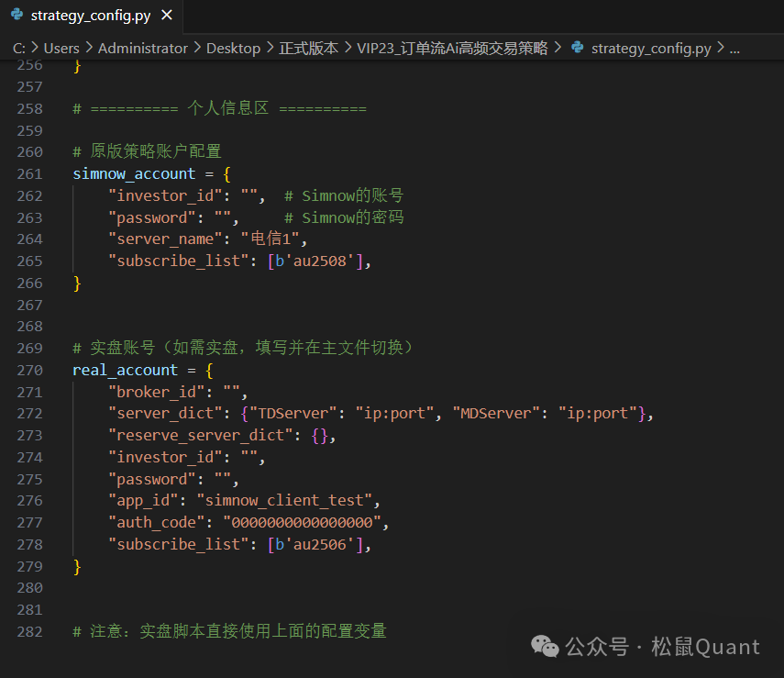Open the Users folder breadcrumb
784x678 pixels.
pyautogui.click(x=62, y=48)
